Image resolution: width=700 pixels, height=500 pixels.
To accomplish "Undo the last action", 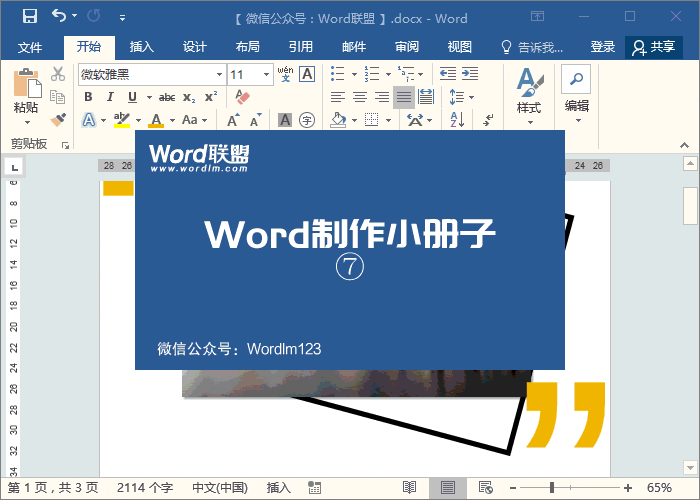I will [x=59, y=16].
